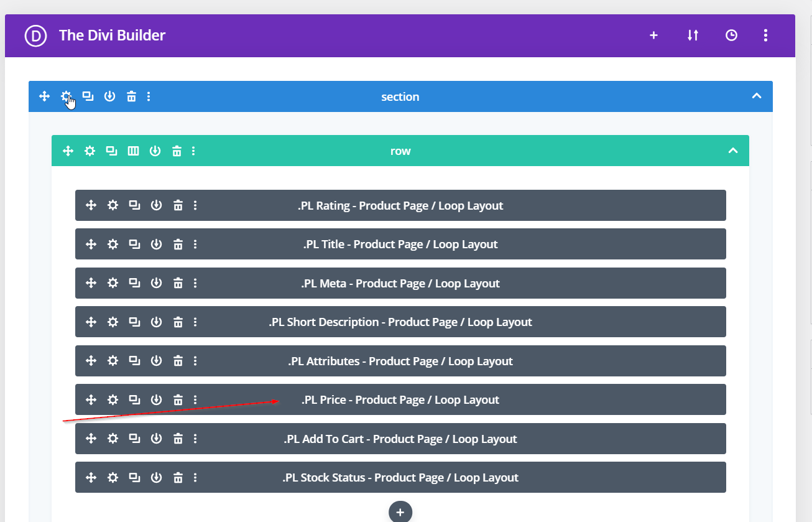Open Divi Builder history clock icon

click(731, 35)
